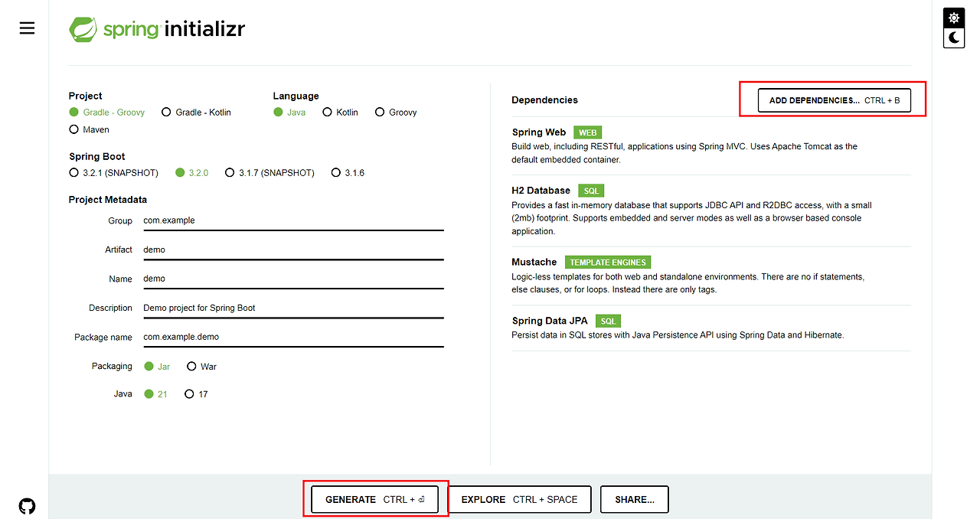Screen dimensions: 980x519
Task: Click the Generate button
Action: click(x=374, y=499)
